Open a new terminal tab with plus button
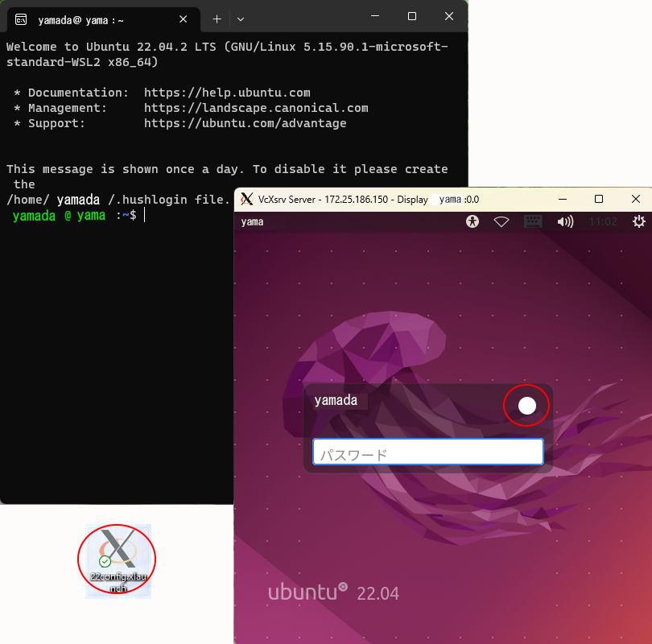Viewport: 652px width, 644px height. pos(217,19)
